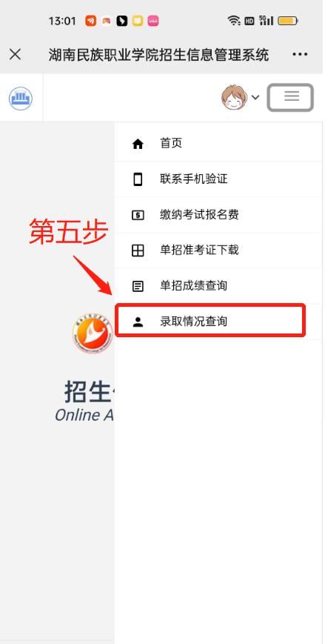Click the grid icon for 单招准考证下载
325x644 pixels.
(x=138, y=250)
